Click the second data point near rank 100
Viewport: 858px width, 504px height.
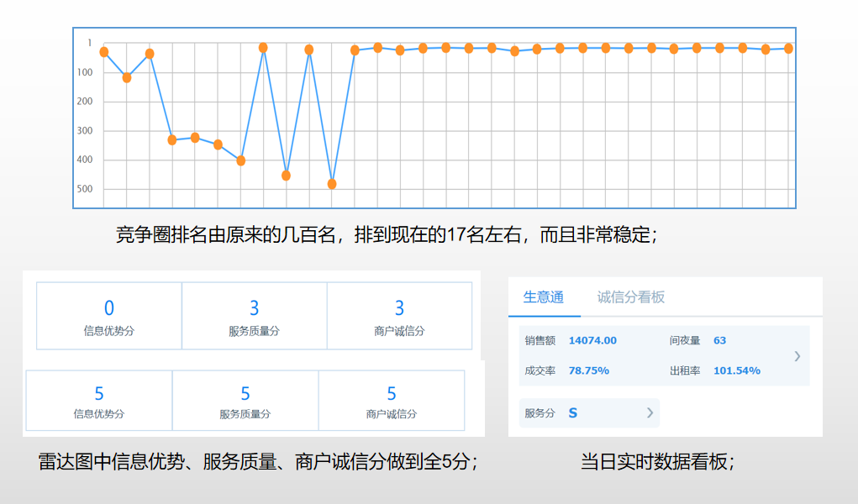coord(127,77)
